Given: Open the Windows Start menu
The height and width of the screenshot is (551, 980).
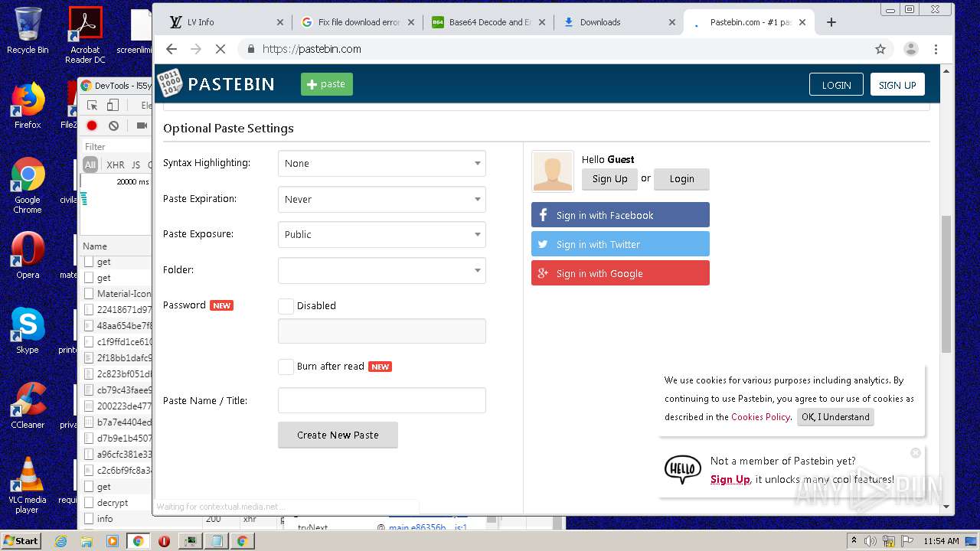Looking at the screenshot, I should tap(21, 541).
